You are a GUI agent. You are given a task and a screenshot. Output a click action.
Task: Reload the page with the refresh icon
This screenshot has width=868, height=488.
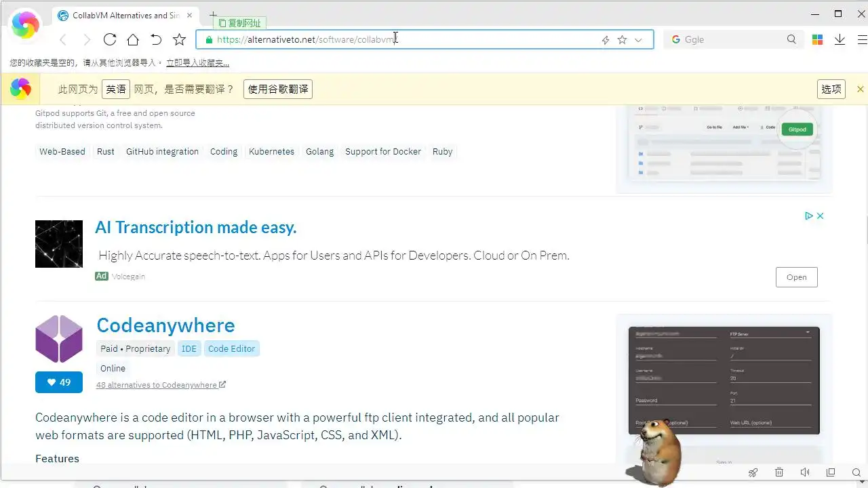point(110,39)
